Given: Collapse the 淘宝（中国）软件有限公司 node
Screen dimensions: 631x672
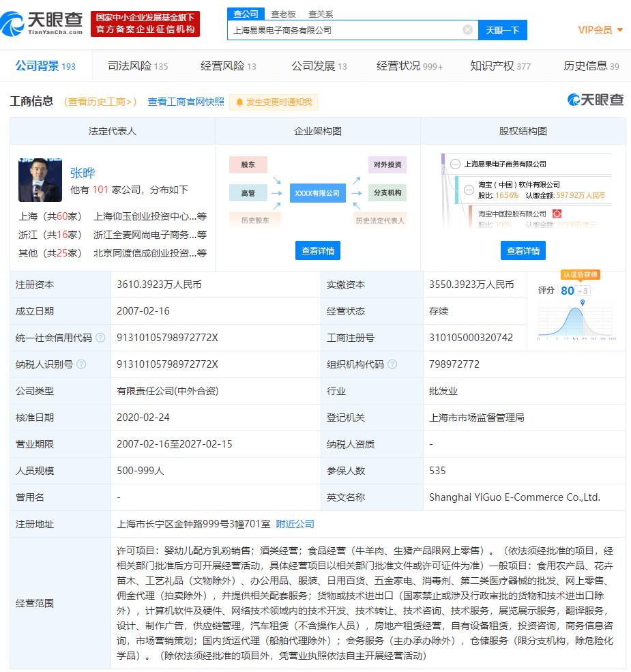Looking at the screenshot, I should [x=468, y=190].
